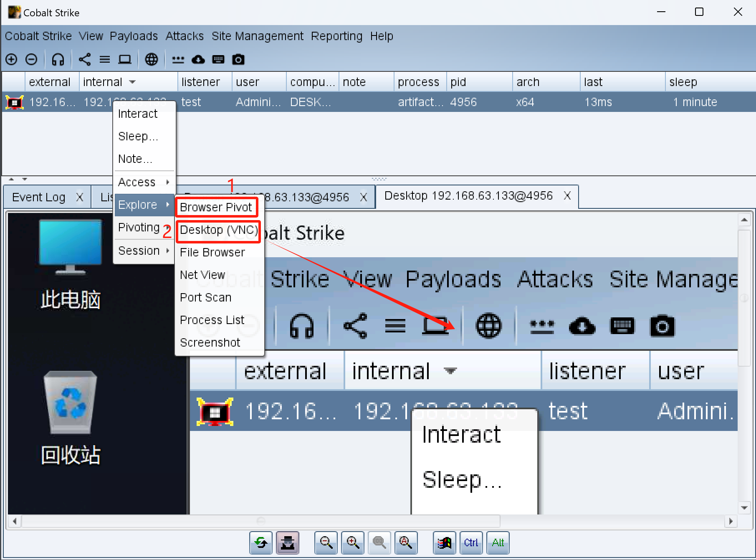Screen dimensions: 756x560
Task: Open the View menu
Action: click(91, 36)
